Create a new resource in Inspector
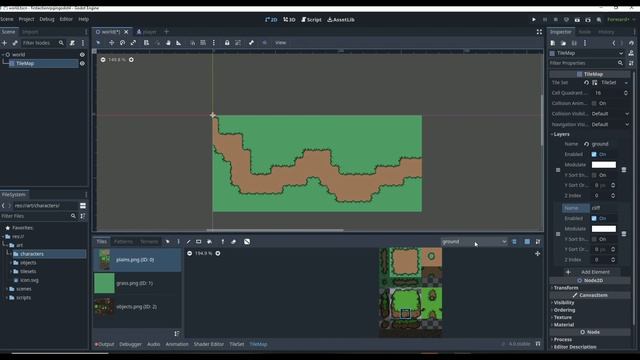This screenshot has width=640, height=360. tap(553, 43)
